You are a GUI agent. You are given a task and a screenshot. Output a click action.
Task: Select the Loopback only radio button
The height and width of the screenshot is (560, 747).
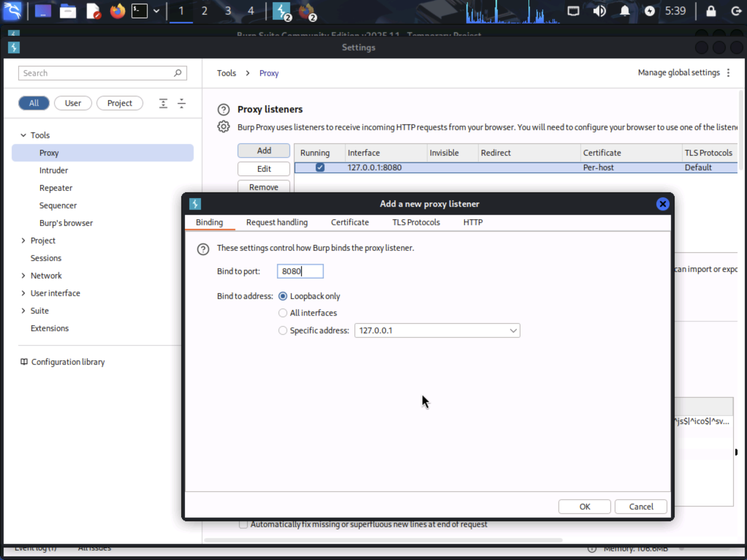point(283,296)
